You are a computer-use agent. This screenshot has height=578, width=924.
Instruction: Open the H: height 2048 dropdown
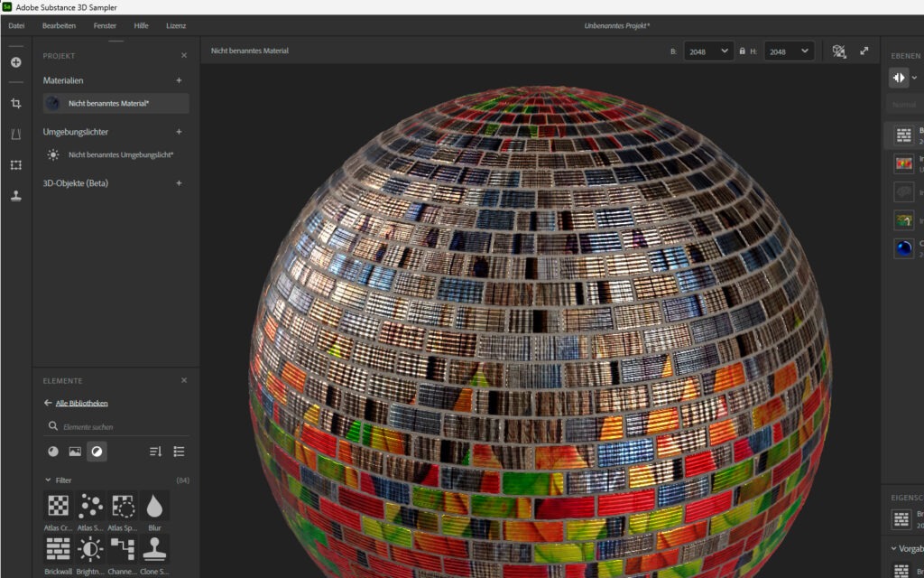(x=789, y=51)
